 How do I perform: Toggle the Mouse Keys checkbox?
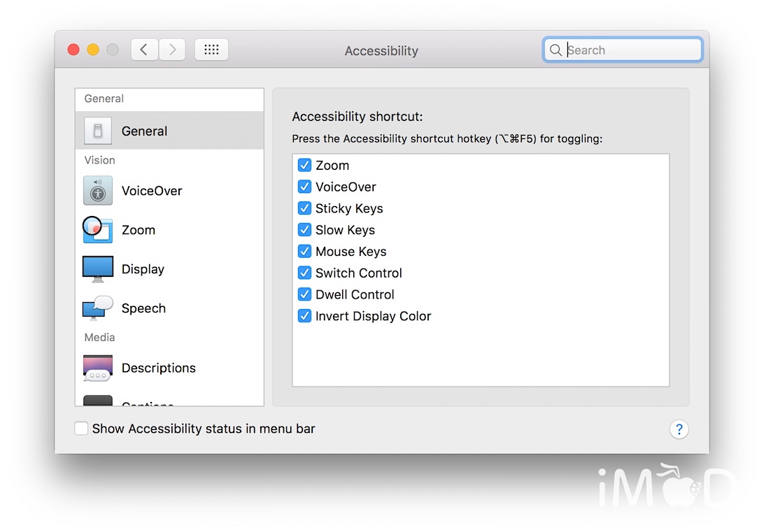[x=304, y=251]
